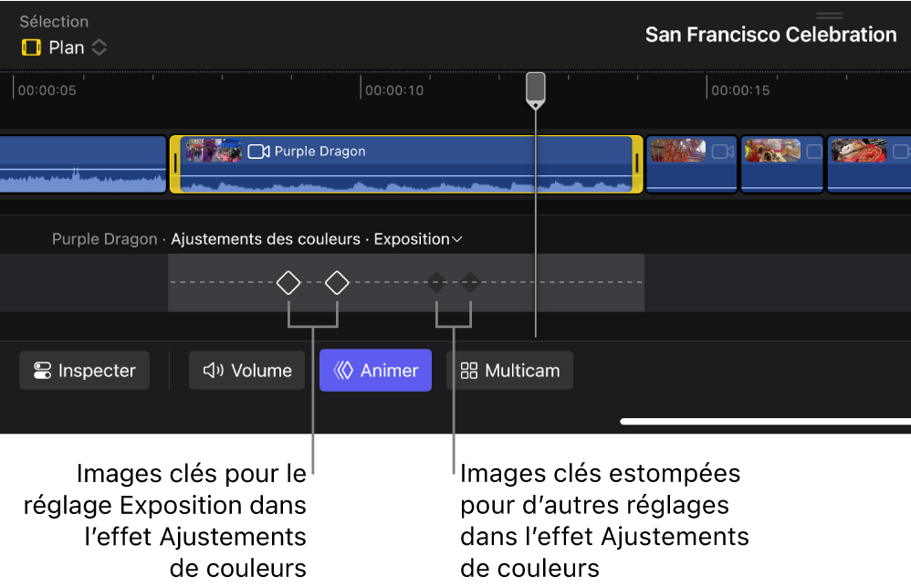Click the San Francisco Celebration project title

[770, 35]
